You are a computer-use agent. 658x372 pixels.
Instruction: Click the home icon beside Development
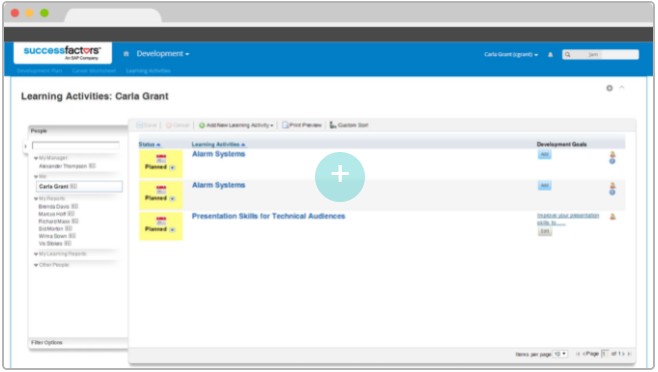click(x=126, y=54)
